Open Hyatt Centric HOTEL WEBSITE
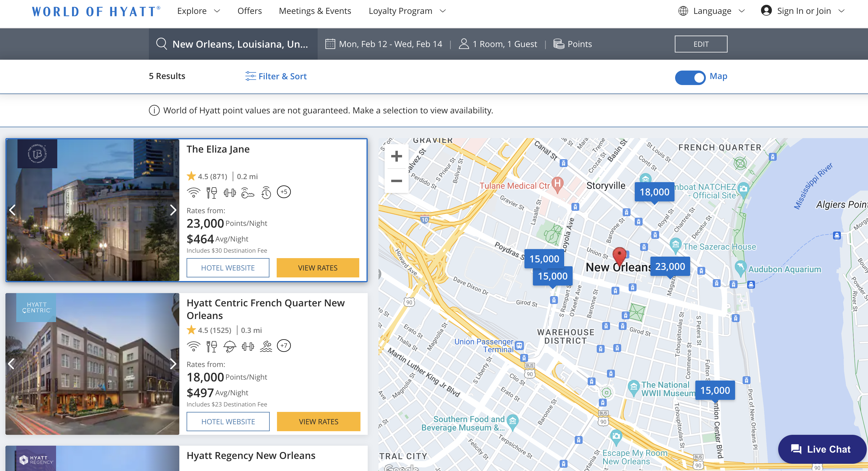868x471 pixels. click(228, 422)
